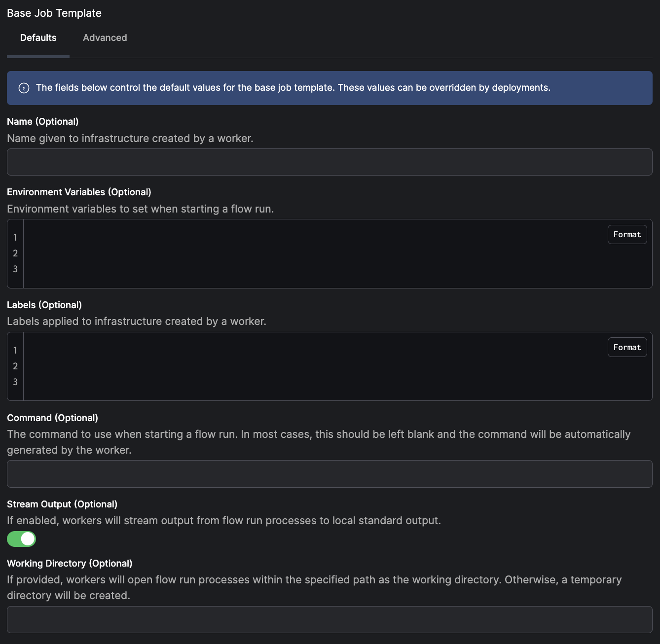
Task: Focus the Command input field
Action: click(330, 474)
